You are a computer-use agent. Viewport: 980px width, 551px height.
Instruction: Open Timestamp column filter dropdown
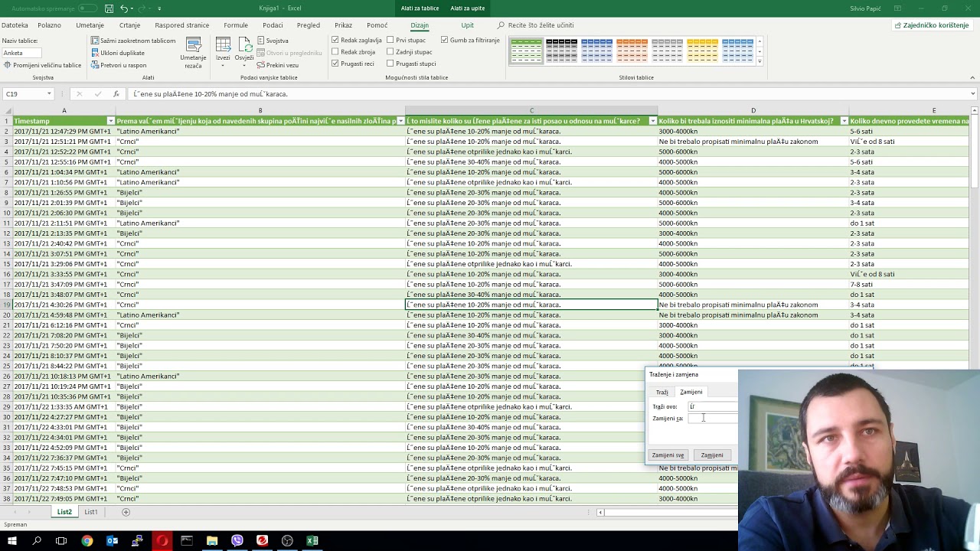(110, 121)
